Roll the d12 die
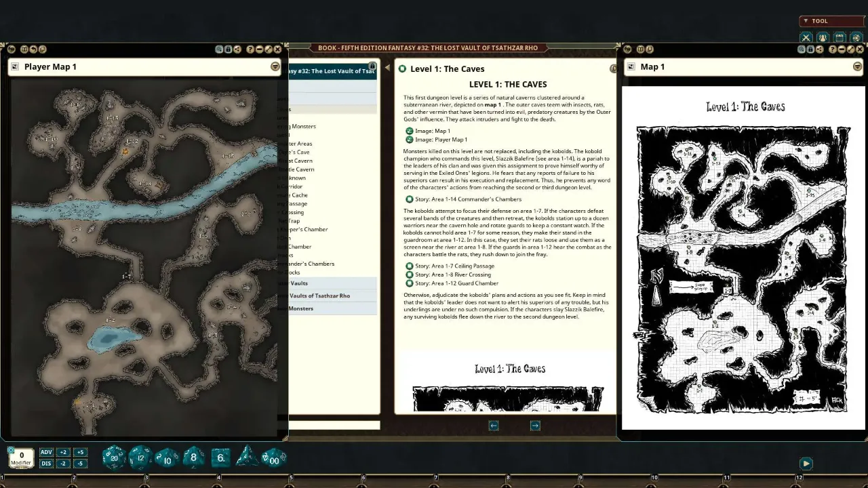Image resolution: width=868 pixels, height=488 pixels. [x=140, y=458]
